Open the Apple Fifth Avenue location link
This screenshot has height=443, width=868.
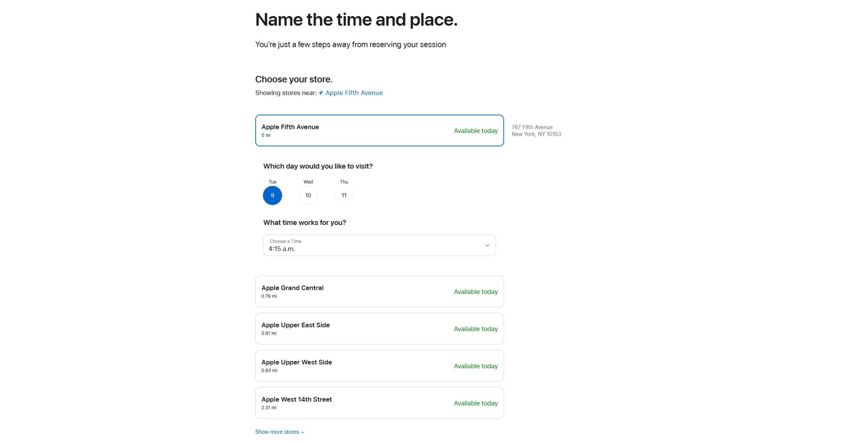pos(354,93)
